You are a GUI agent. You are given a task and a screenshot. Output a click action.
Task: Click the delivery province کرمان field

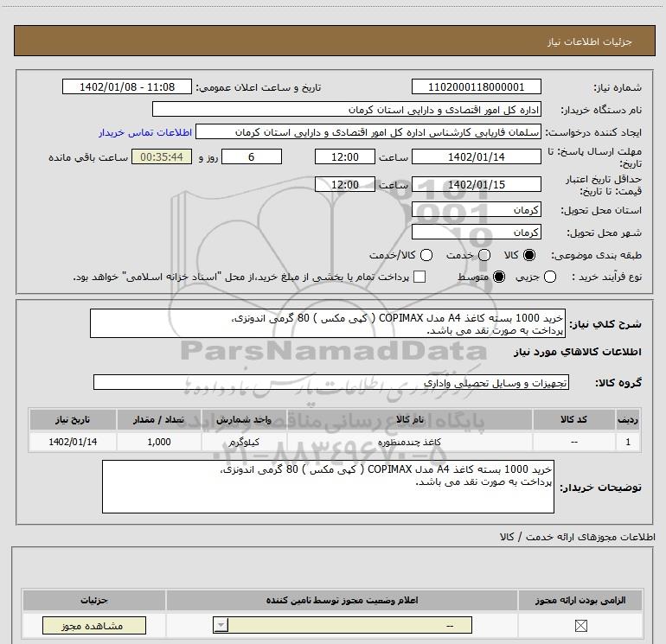coord(476,210)
